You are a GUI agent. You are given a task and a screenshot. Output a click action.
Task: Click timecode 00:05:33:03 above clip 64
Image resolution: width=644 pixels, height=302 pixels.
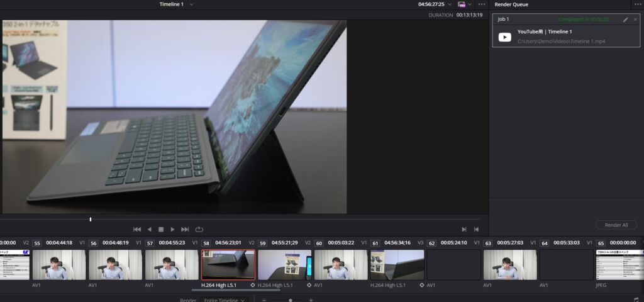pos(567,243)
